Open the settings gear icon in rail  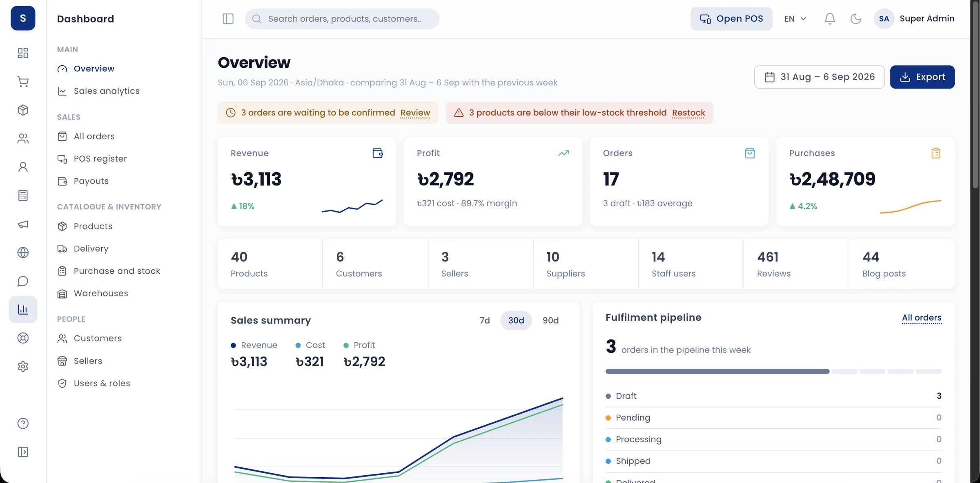pos(23,366)
